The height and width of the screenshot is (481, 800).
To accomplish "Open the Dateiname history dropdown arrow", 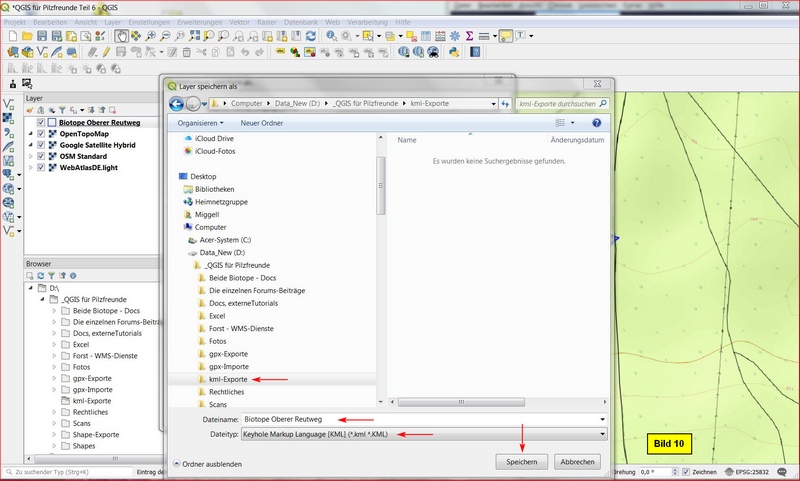I will tap(603, 419).
